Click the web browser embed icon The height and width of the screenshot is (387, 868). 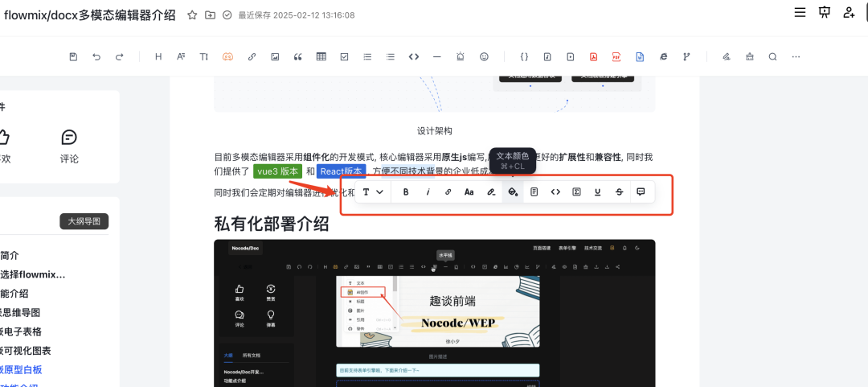663,56
